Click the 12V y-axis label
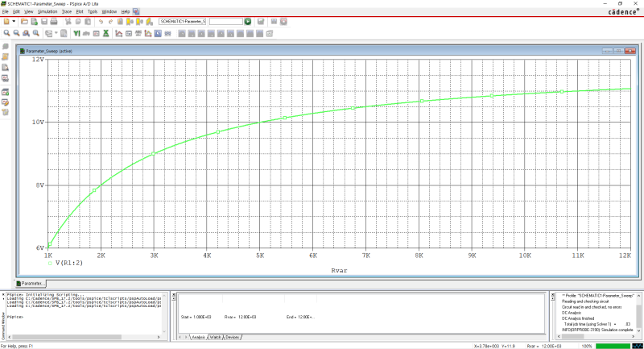 [38, 59]
